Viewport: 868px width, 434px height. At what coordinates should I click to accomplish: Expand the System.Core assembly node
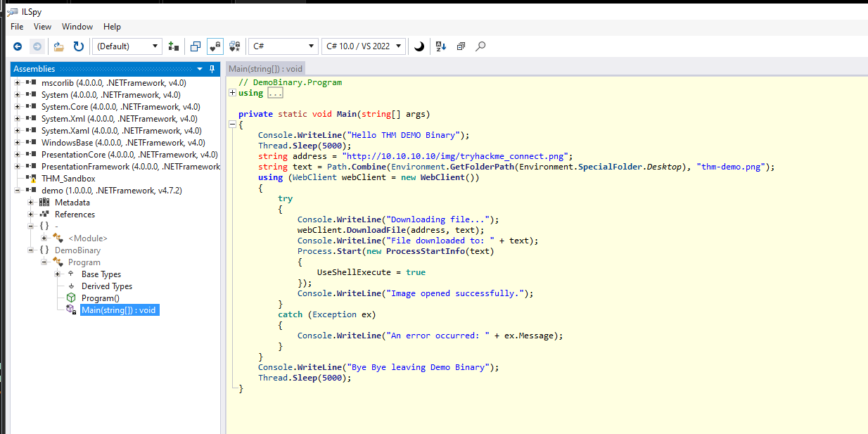coord(18,107)
